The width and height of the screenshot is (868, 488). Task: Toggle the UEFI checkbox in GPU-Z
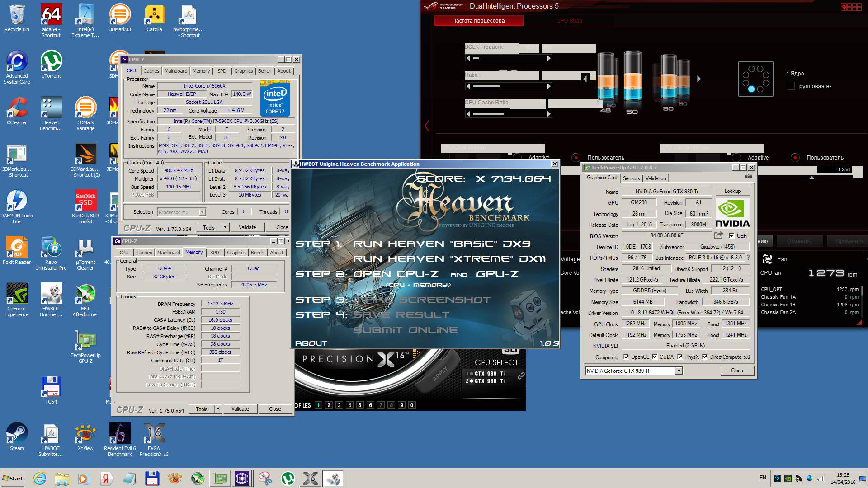coord(731,235)
